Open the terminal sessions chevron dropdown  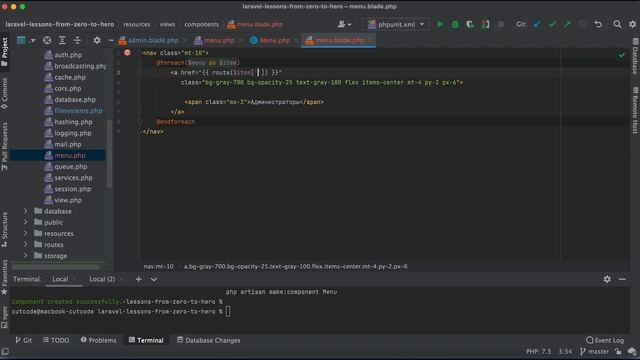click(153, 279)
